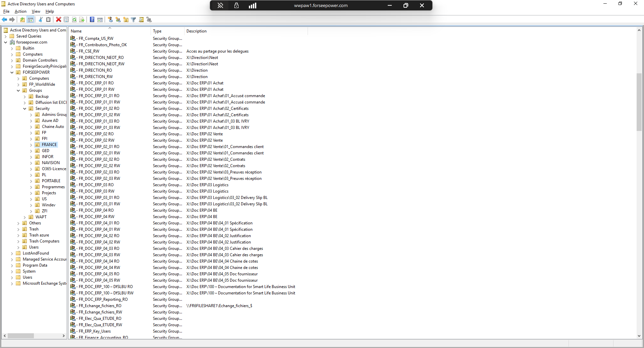Open the Find objects search icon
Image resolution: width=644 pixels, height=348 pixels.
[141, 20]
